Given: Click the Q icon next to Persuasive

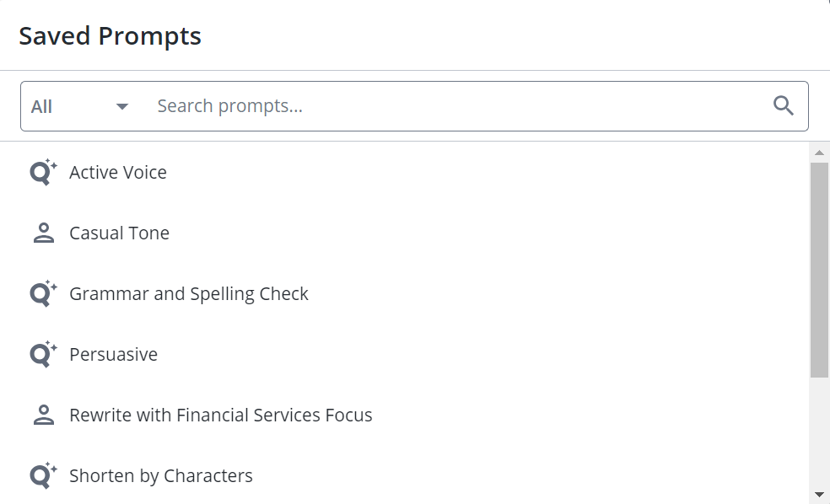Looking at the screenshot, I should tap(43, 354).
